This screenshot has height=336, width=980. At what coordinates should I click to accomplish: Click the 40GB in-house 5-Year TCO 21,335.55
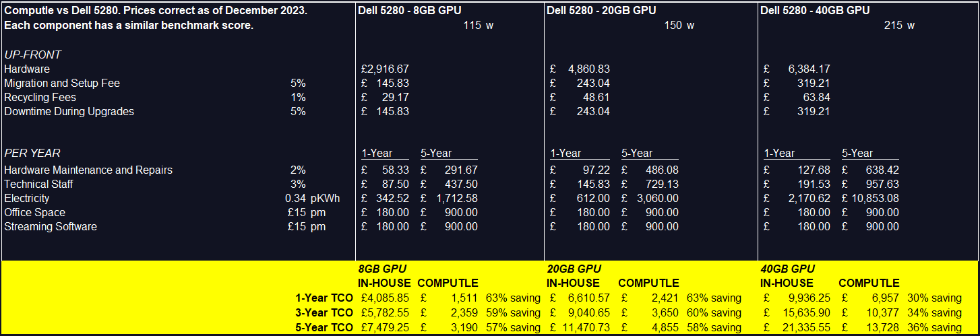805,327
